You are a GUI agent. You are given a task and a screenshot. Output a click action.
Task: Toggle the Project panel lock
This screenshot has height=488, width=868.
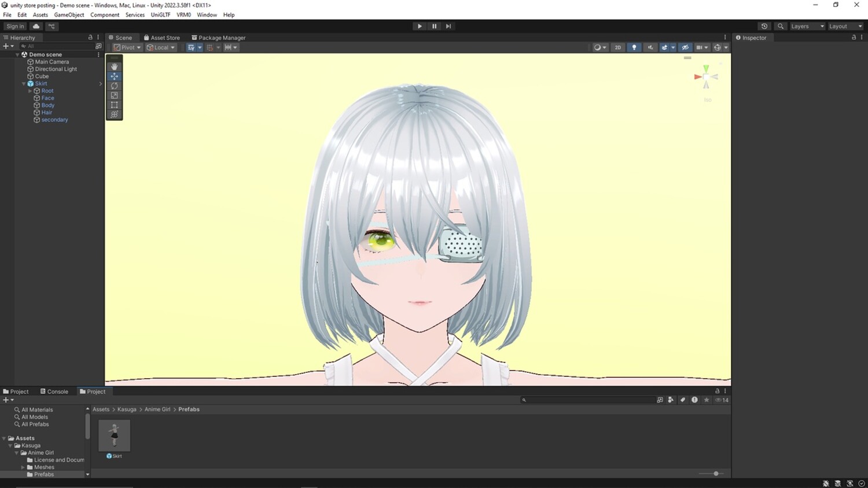click(718, 391)
